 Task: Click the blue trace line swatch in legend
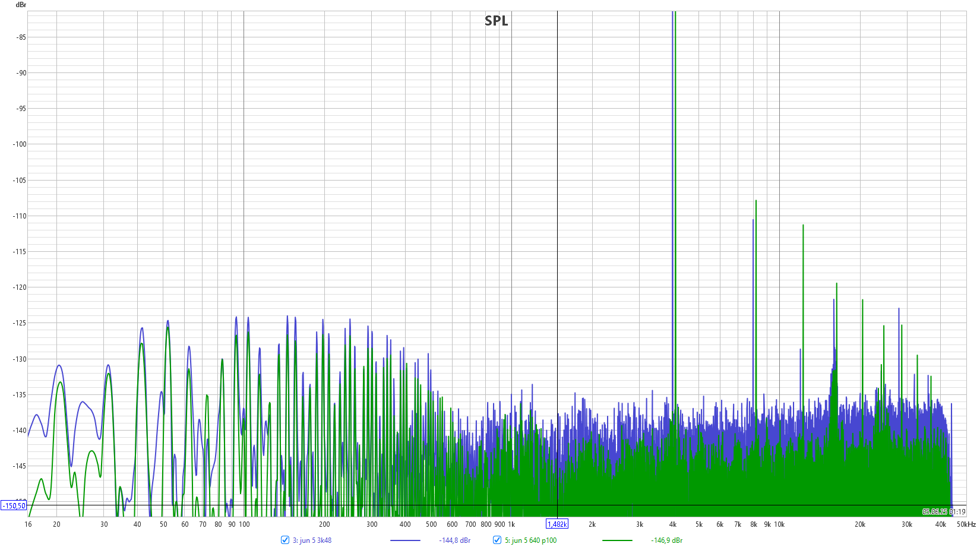click(x=405, y=540)
